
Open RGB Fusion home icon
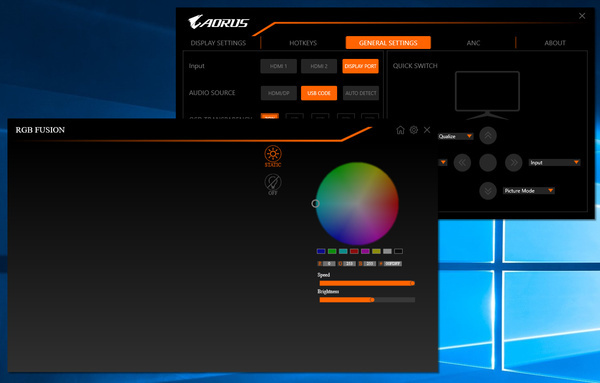click(x=400, y=130)
